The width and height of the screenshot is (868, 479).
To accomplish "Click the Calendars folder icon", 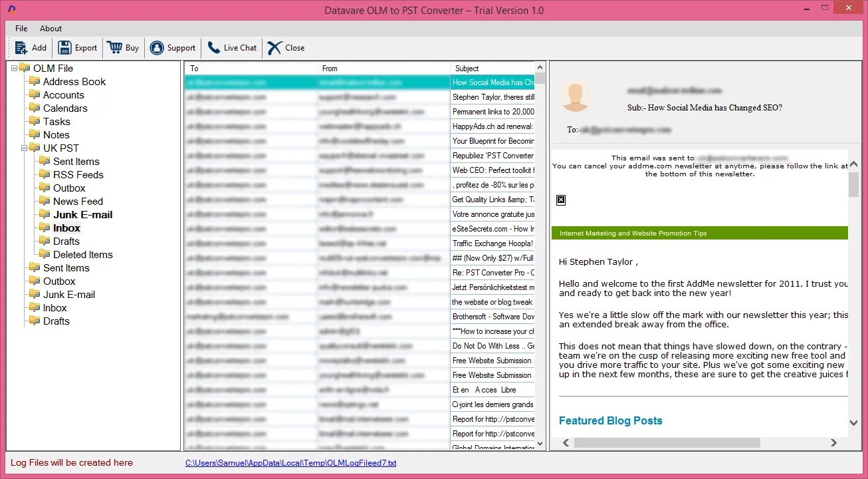I will coord(35,108).
